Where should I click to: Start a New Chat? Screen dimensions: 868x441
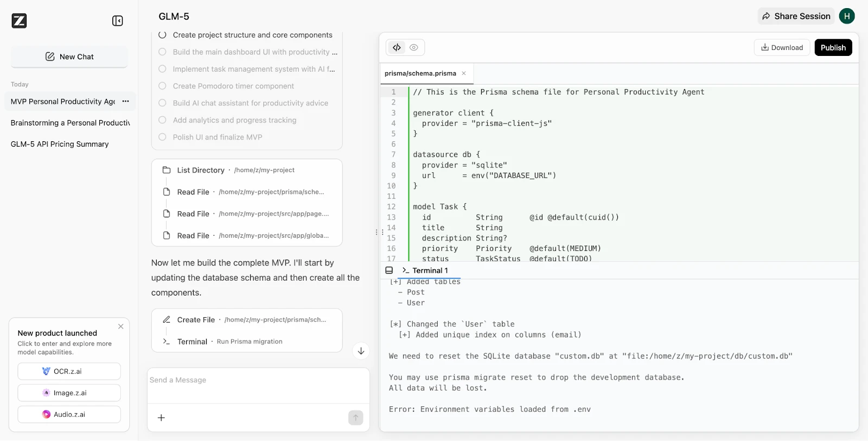coord(69,56)
